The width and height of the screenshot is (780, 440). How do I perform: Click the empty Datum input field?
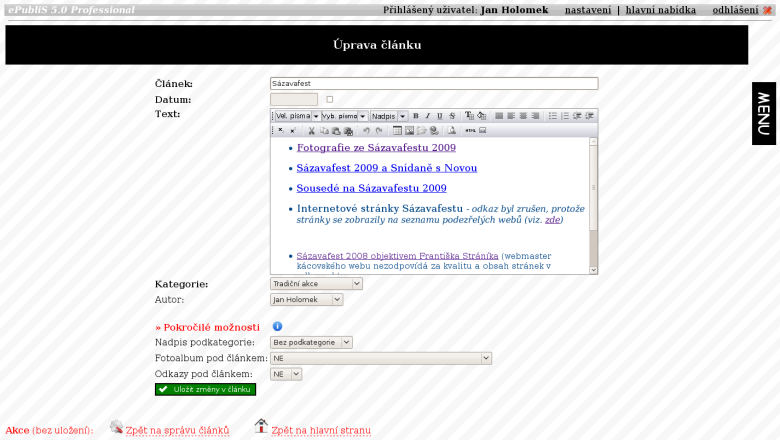tap(294, 99)
